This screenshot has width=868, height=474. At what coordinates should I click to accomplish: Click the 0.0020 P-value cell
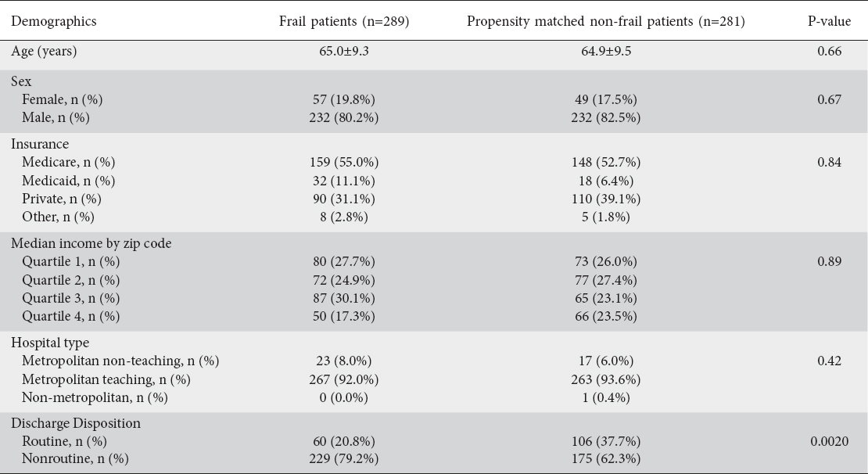pyautogui.click(x=829, y=441)
